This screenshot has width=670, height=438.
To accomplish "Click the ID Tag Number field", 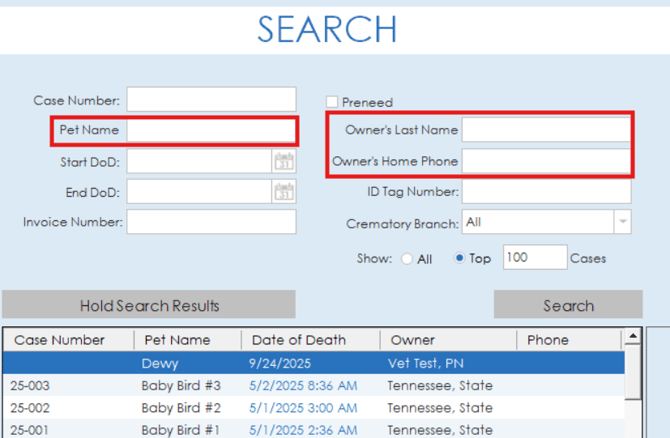I will tap(546, 191).
